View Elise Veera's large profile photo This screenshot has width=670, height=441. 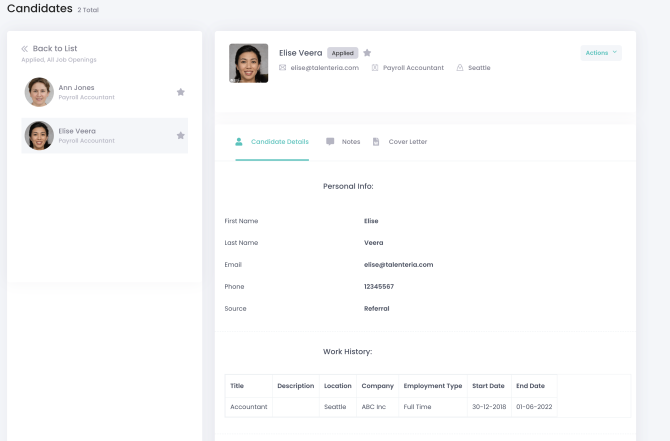point(249,63)
